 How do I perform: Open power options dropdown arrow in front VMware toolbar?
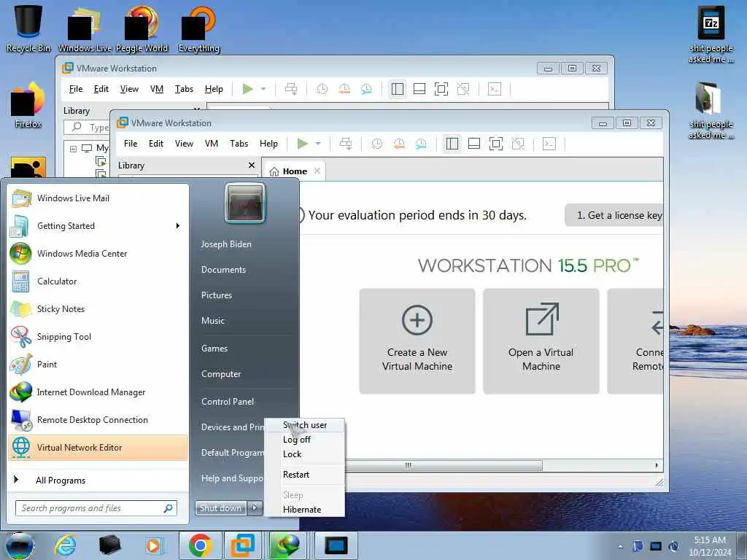pyautogui.click(x=318, y=144)
